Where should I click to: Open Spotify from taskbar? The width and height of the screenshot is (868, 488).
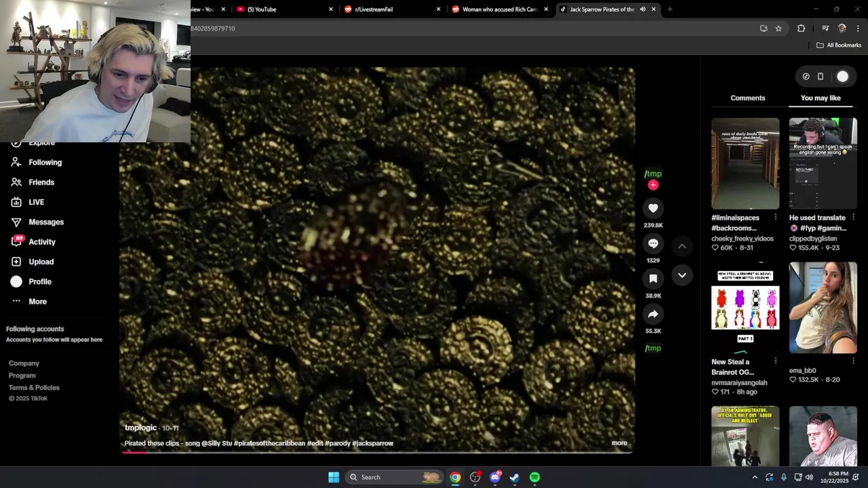tap(535, 477)
